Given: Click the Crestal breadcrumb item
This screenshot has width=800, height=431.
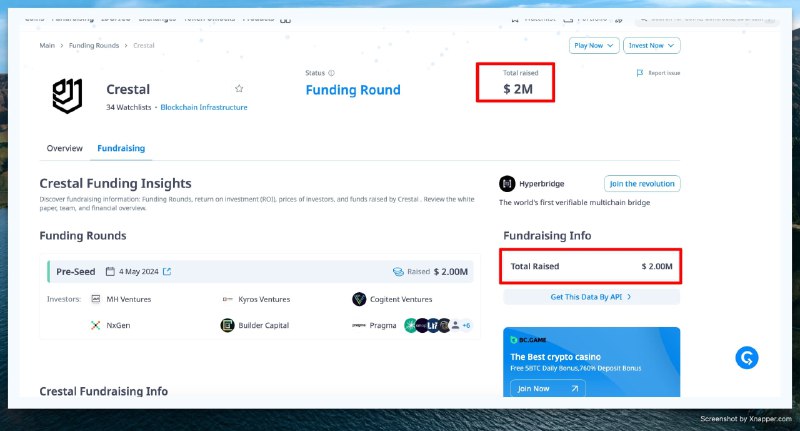Looking at the screenshot, I should 144,45.
